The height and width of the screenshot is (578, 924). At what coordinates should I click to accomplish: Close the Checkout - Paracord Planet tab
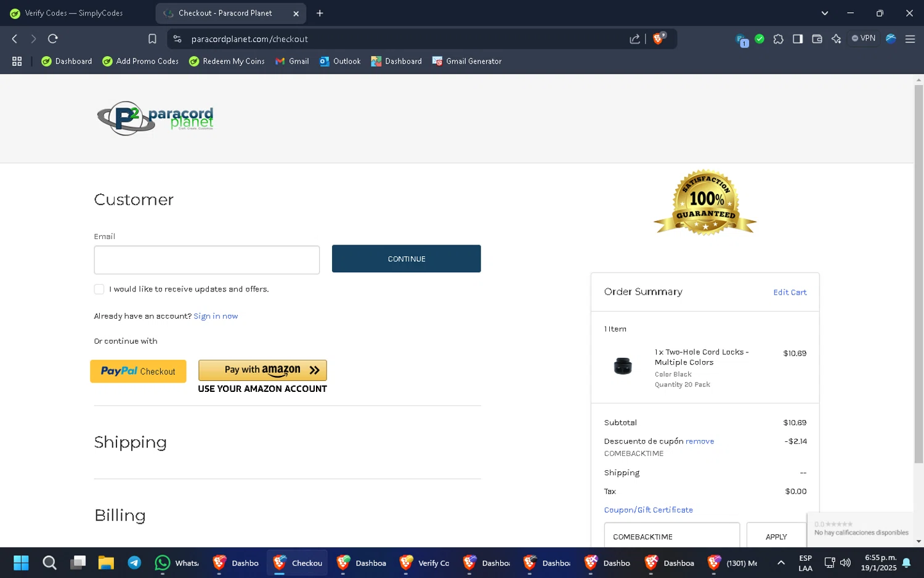296,13
